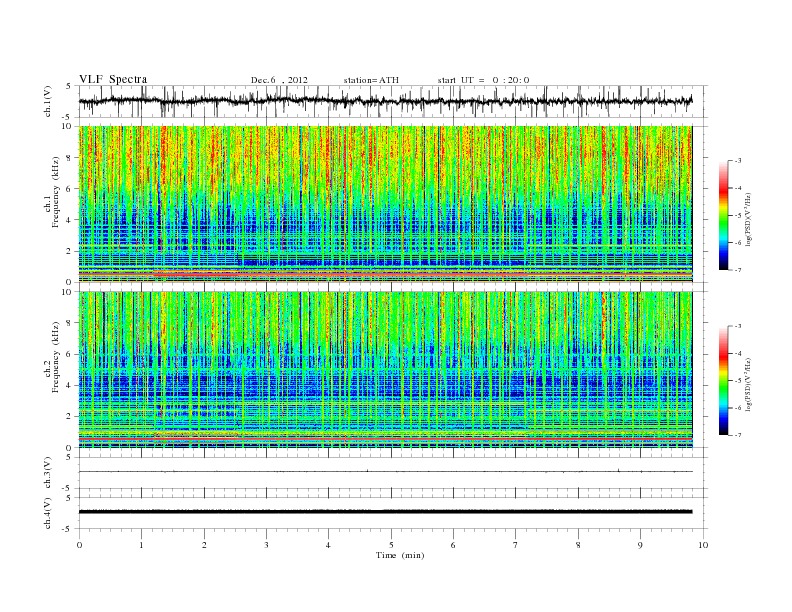Click the upper color scale bar for ch.1
The width and height of the screenshot is (792, 612).
[724, 215]
